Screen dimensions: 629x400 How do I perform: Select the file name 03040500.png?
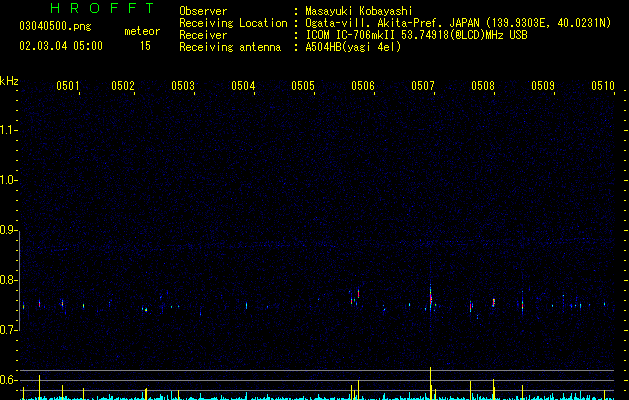click(x=55, y=26)
